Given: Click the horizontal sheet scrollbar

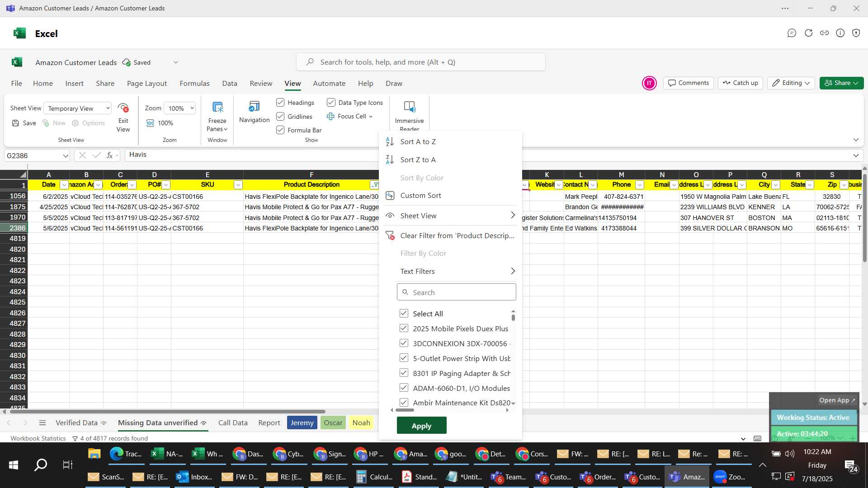Looking at the screenshot, I should [x=167, y=412].
